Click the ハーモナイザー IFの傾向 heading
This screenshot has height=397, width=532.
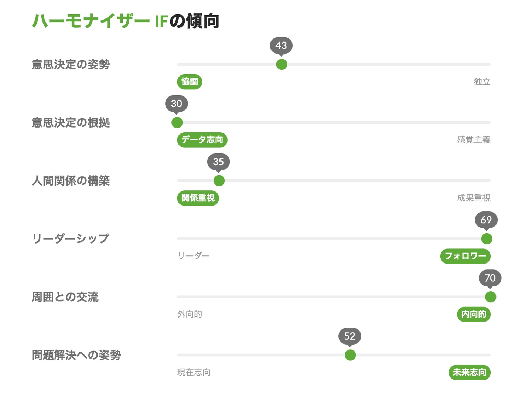(126, 21)
